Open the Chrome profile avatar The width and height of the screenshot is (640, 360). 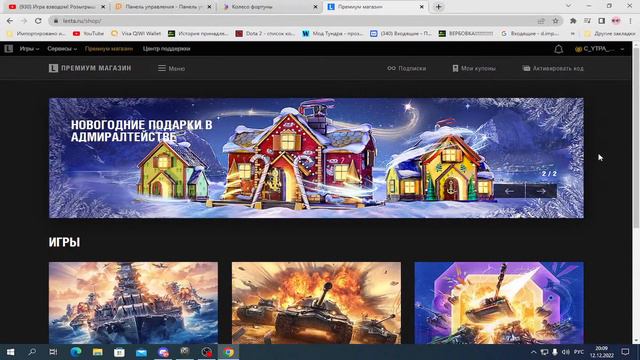click(616, 21)
